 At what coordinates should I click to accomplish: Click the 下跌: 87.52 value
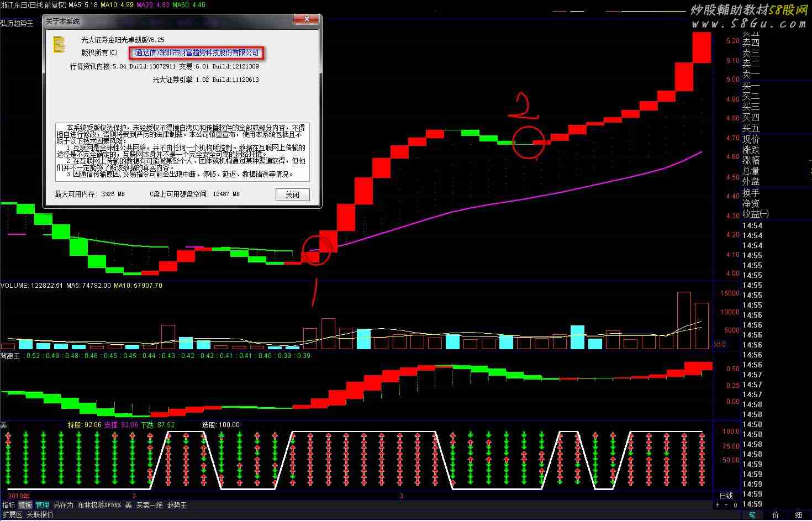pyautogui.click(x=157, y=425)
